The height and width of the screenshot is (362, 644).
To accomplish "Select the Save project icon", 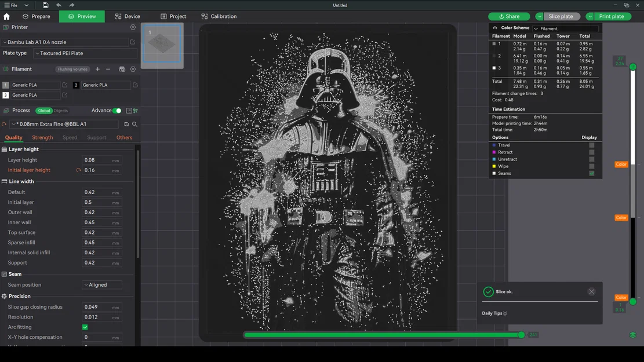I will click(x=45, y=5).
